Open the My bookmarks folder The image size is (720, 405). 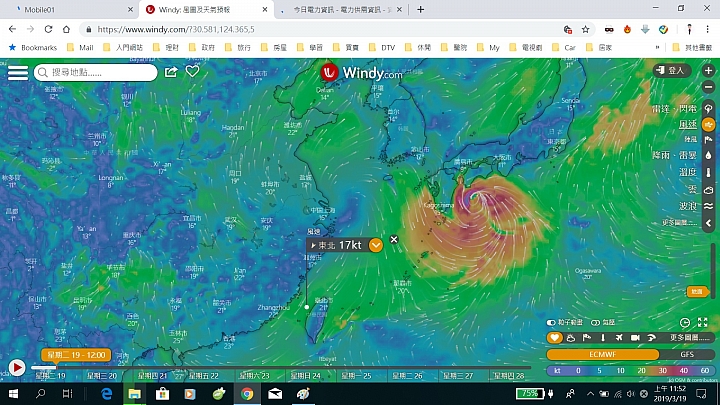click(x=488, y=47)
